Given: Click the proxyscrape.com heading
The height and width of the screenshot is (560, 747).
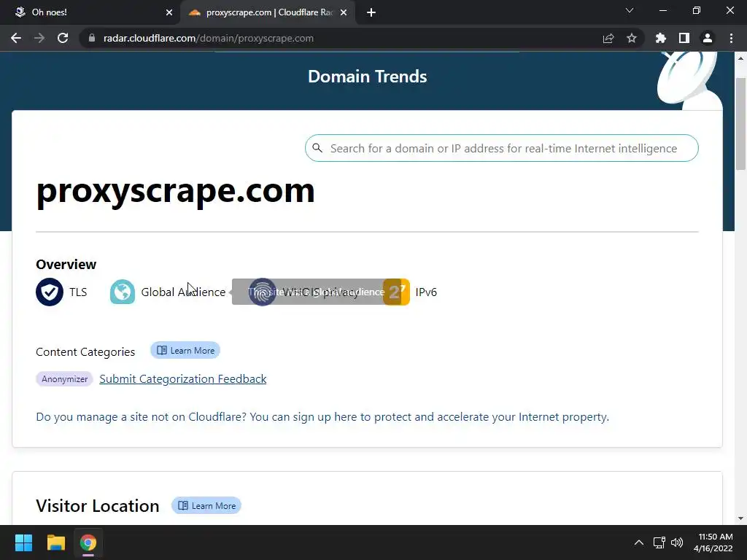Looking at the screenshot, I should tap(175, 191).
